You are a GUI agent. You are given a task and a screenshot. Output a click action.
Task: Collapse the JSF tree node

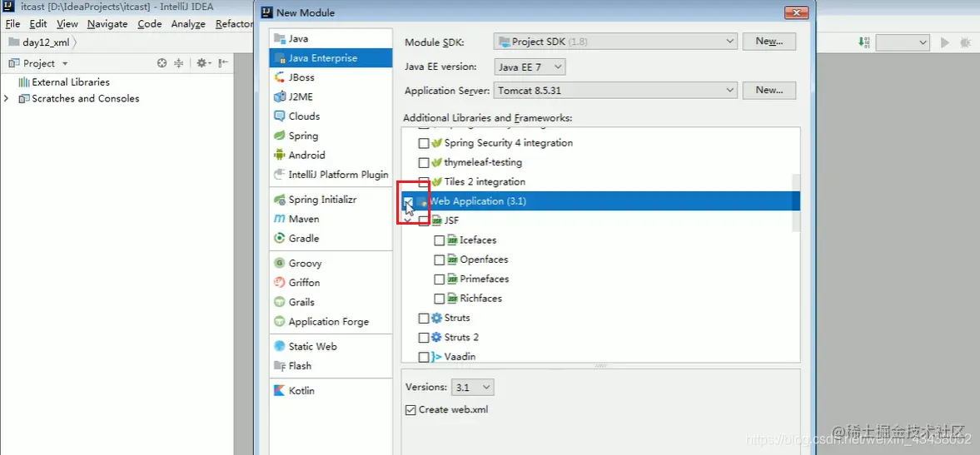(x=407, y=221)
